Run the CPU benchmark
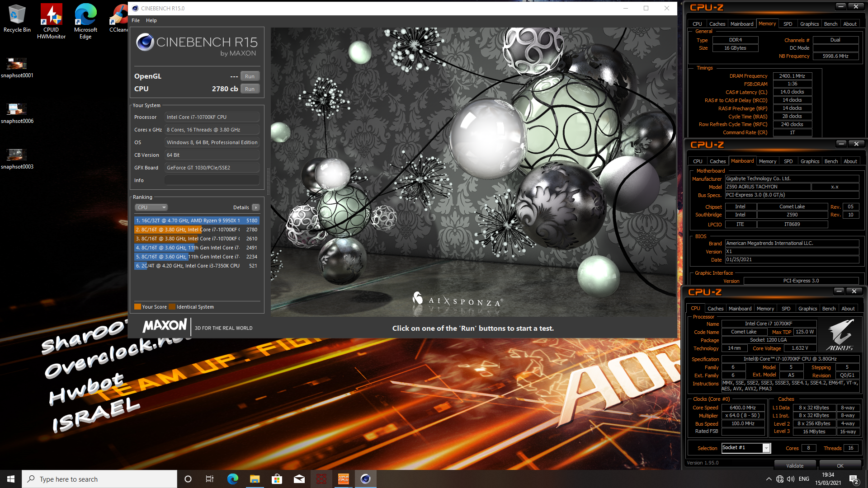The image size is (868, 488). (250, 89)
